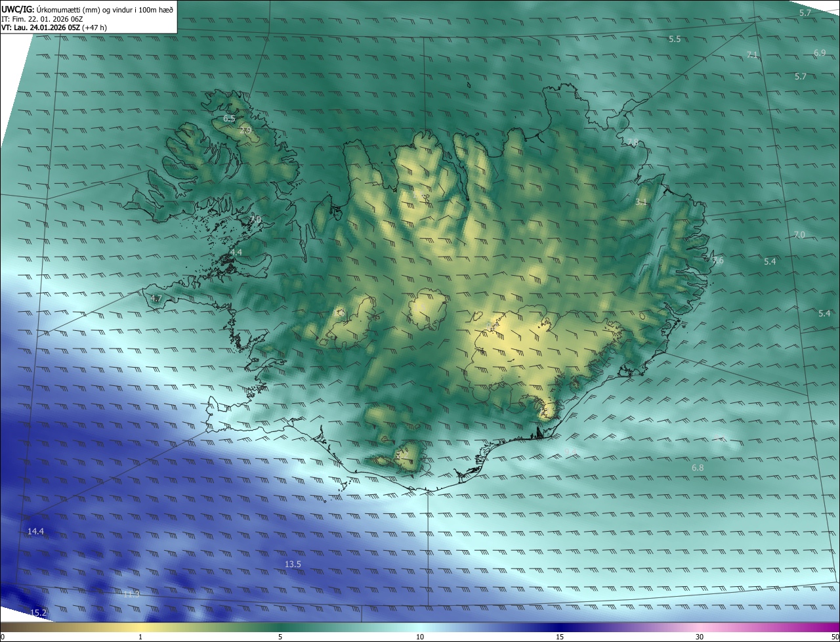Screen dimensions: 840x642
Task: Click the title text 'Úrkomumætti (mm) og vindur í 100m hæð'
Action: tap(104, 9)
